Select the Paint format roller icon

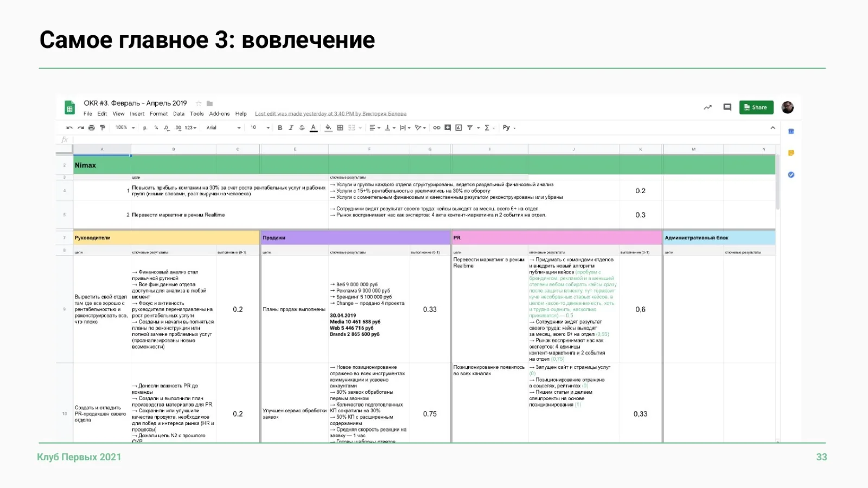102,128
